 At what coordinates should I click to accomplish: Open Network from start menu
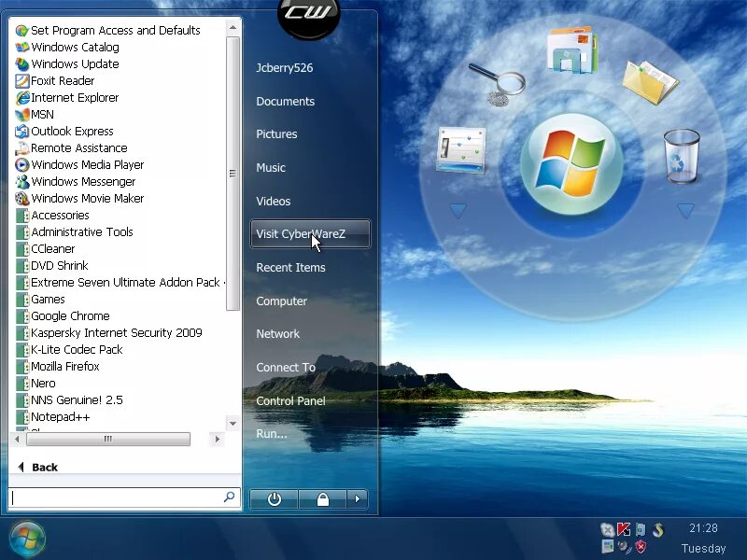point(277,334)
